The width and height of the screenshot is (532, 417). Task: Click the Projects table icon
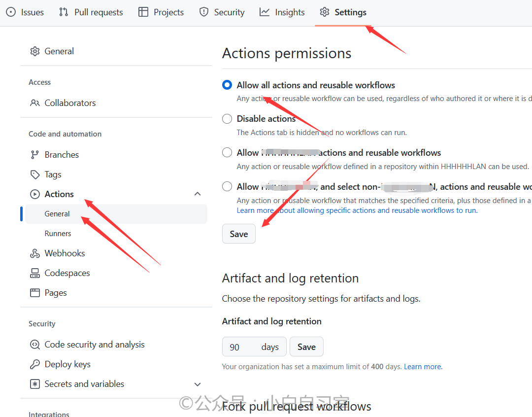point(143,12)
